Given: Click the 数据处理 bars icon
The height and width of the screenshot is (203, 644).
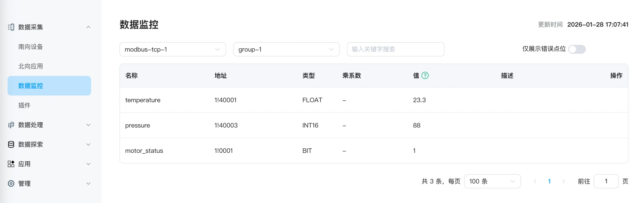Looking at the screenshot, I should (x=11, y=125).
